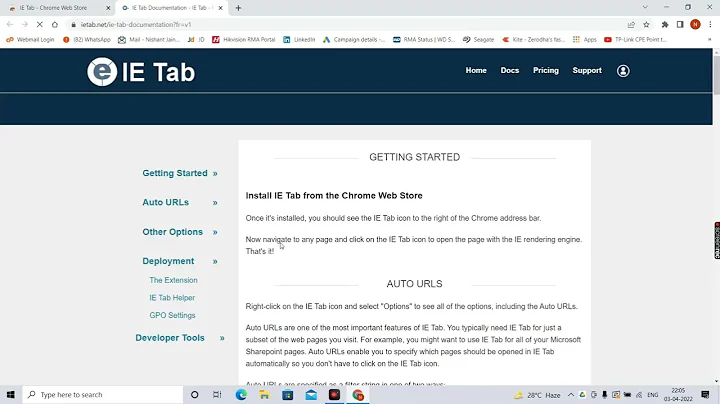Open the Windows Start menu
This screenshot has height=404, width=720.
(11, 395)
